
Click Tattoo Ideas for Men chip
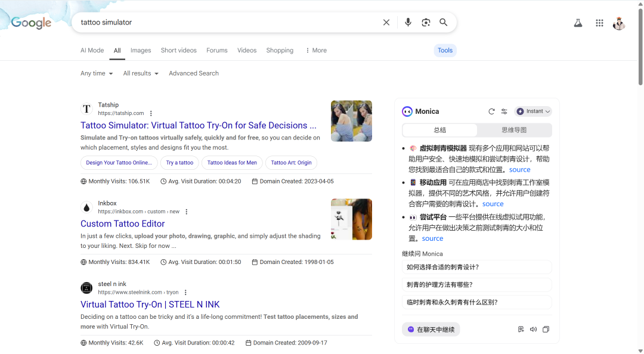(232, 163)
